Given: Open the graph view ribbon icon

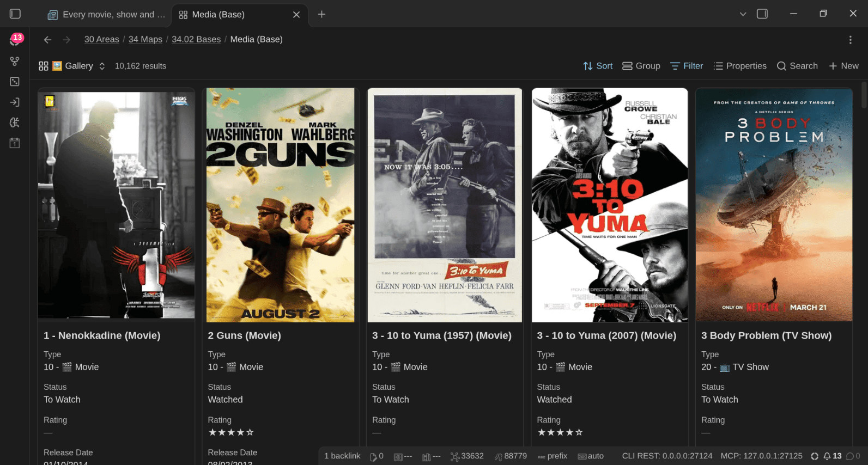Looking at the screenshot, I should point(15,61).
